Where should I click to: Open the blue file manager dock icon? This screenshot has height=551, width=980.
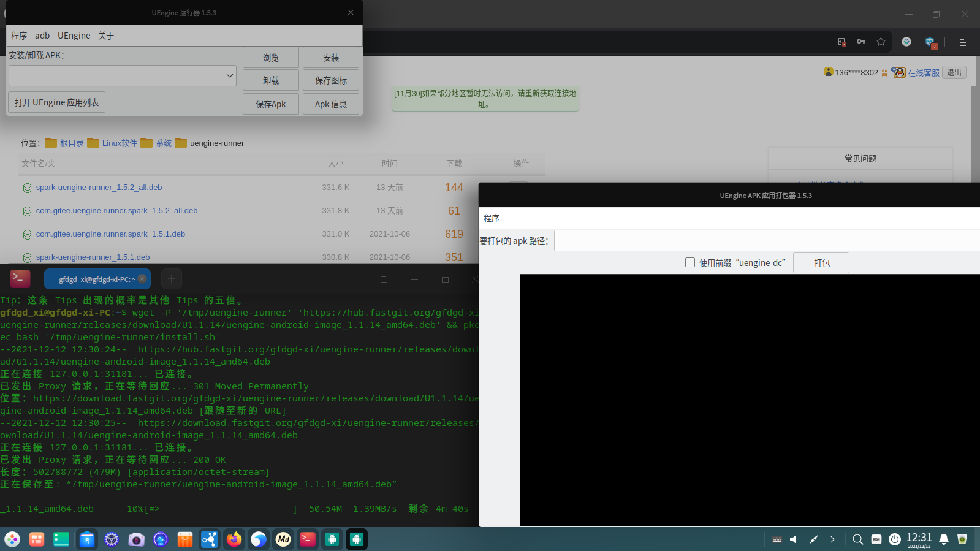click(x=87, y=539)
